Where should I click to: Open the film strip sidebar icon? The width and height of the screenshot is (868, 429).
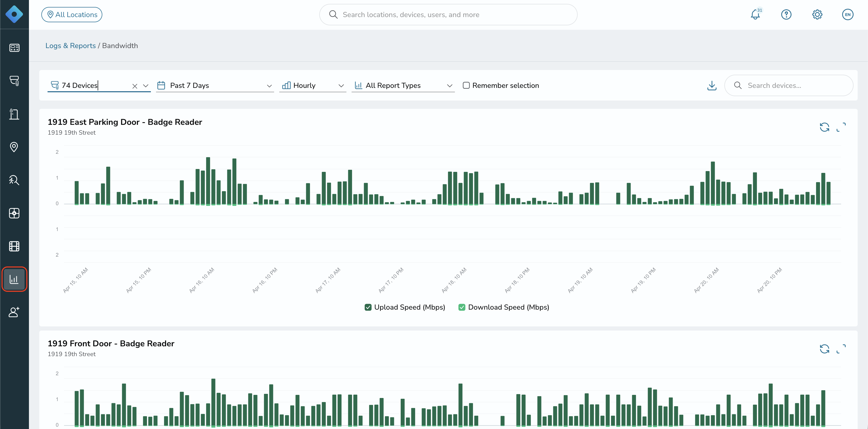tap(14, 246)
